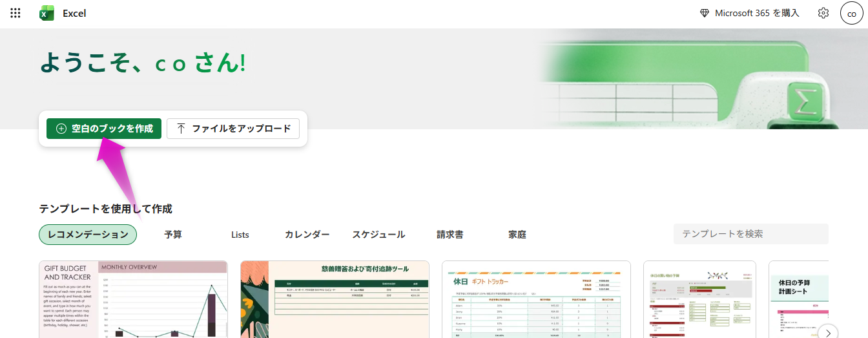868x338 pixels.
Task: Show the スケジュール templates
Action: click(x=378, y=235)
